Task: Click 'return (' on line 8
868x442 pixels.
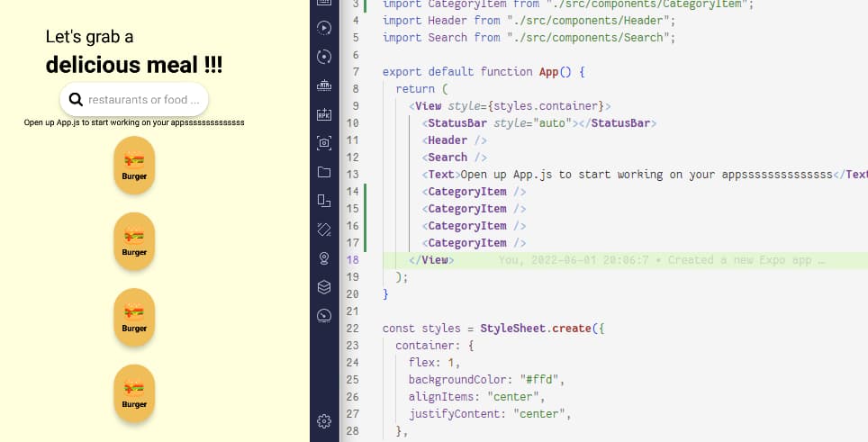Action: (421, 88)
